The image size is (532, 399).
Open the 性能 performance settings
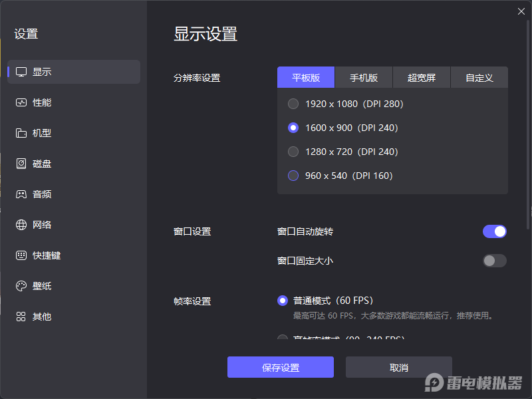42,102
